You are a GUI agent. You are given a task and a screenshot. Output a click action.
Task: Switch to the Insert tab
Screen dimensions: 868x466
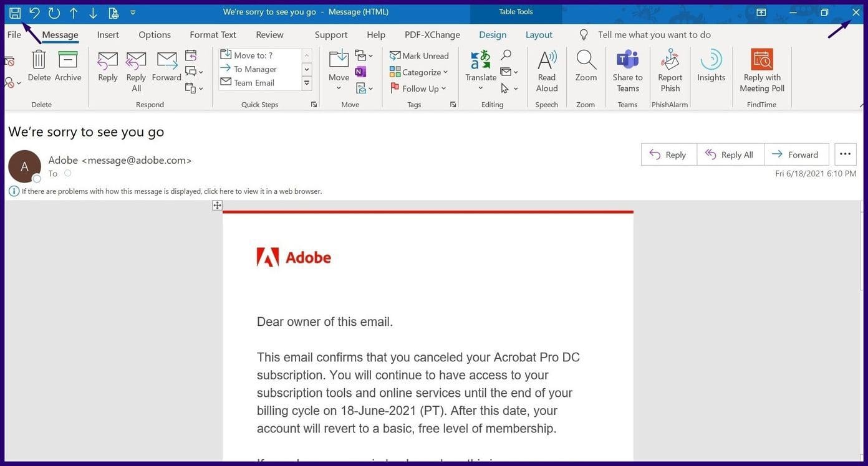[x=108, y=35]
